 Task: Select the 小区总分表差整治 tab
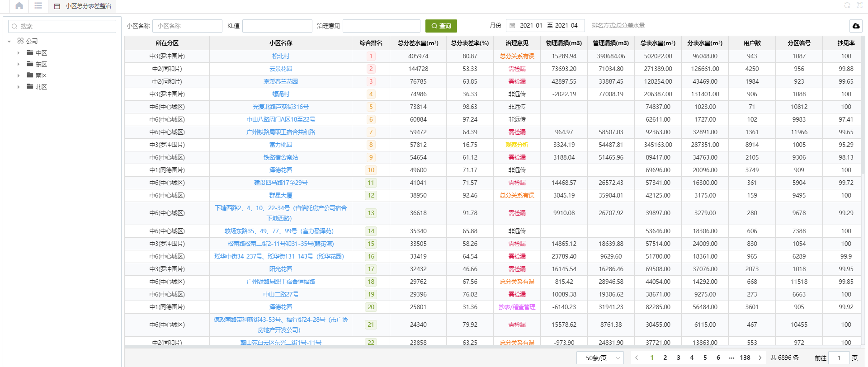click(83, 6)
